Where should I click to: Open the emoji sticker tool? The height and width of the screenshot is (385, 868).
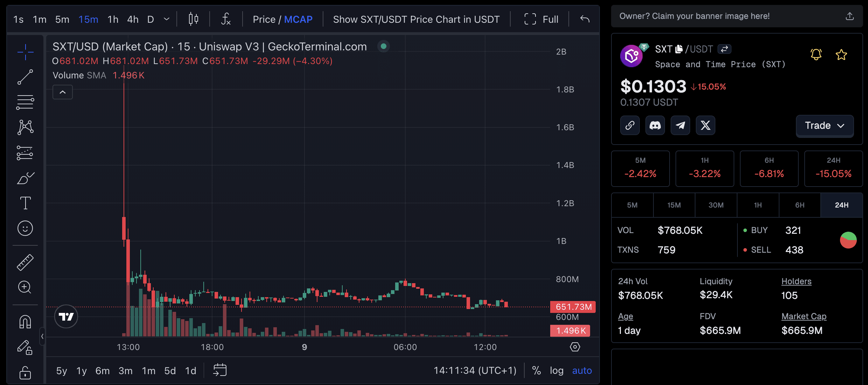(25, 229)
